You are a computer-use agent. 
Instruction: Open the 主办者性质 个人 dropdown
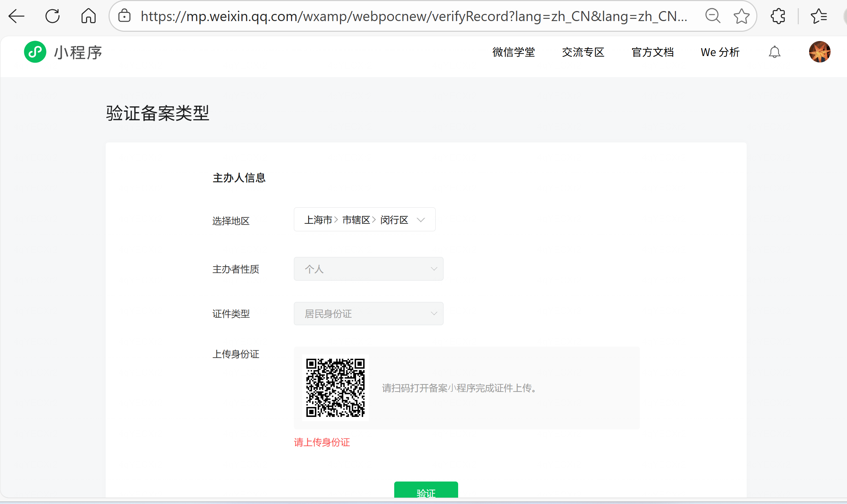(368, 269)
